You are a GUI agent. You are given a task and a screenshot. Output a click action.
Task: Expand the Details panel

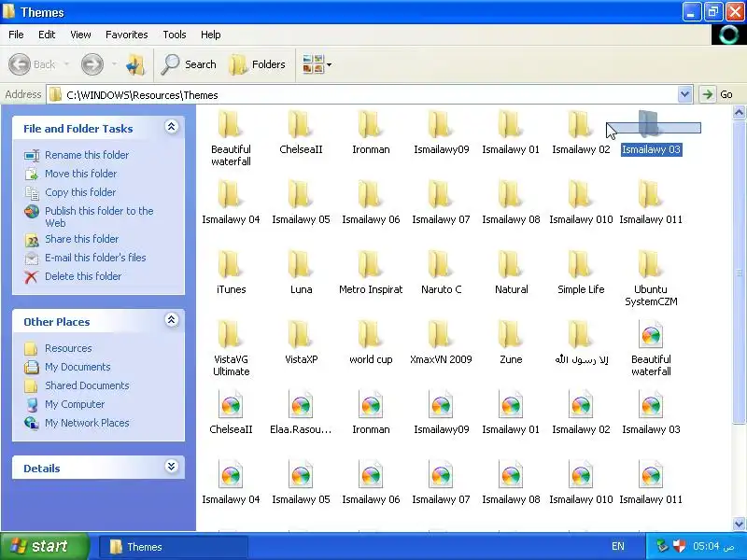click(x=172, y=467)
